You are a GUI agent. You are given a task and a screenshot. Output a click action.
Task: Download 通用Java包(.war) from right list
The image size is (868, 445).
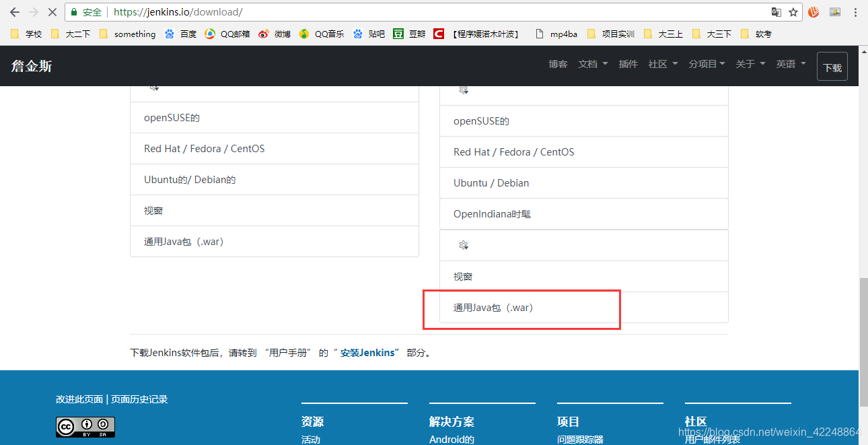pyautogui.click(x=584, y=308)
